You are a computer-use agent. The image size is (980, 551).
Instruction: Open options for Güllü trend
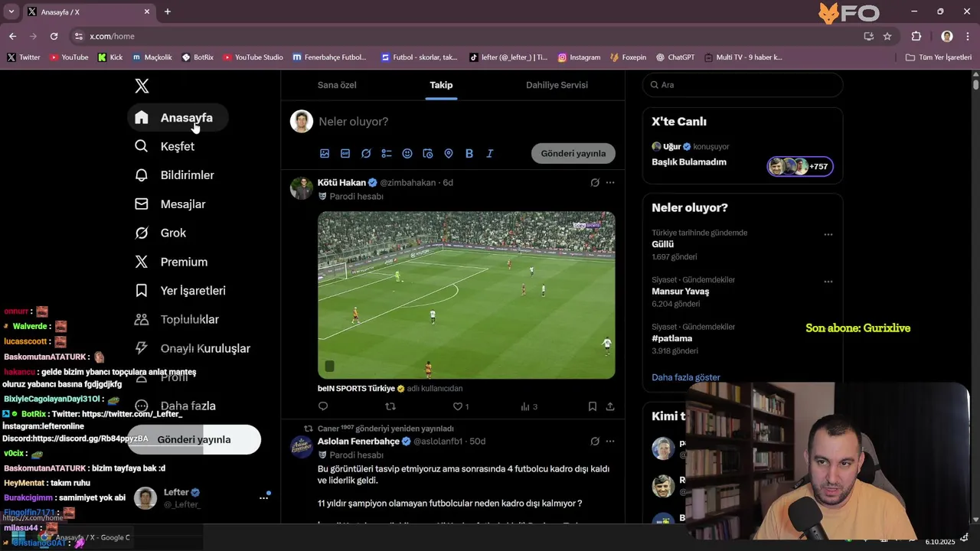828,234
